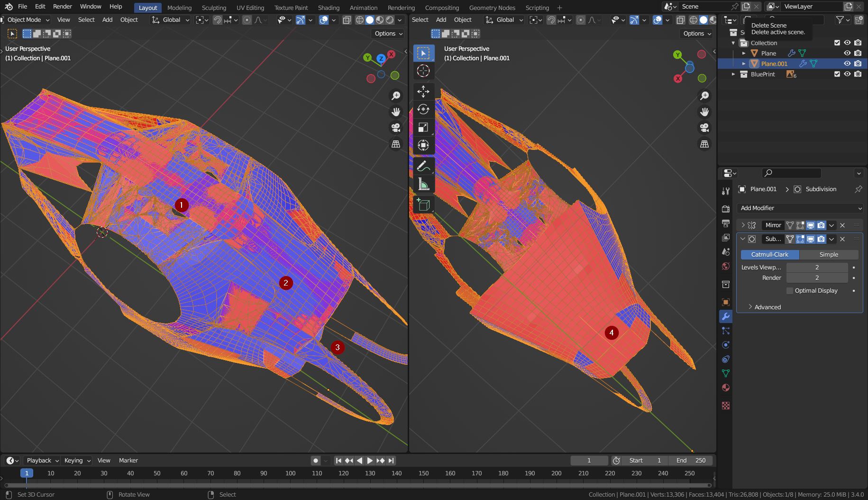The image size is (868, 500).
Task: Expand the Advanced section
Action: [764, 307]
